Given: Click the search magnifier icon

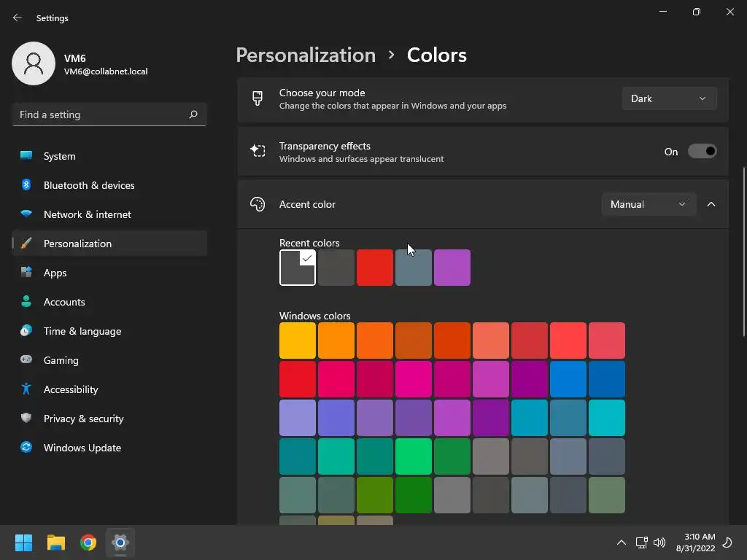Looking at the screenshot, I should coord(193,114).
